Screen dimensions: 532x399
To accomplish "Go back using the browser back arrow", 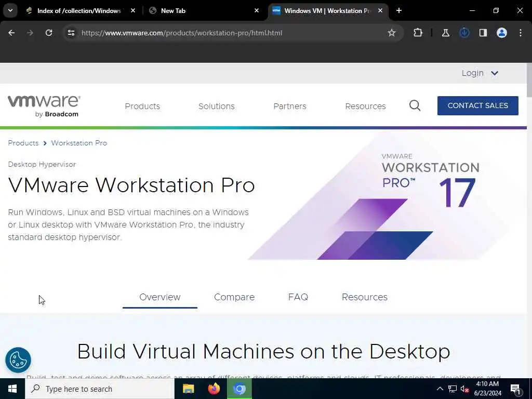I will click(x=11, y=33).
